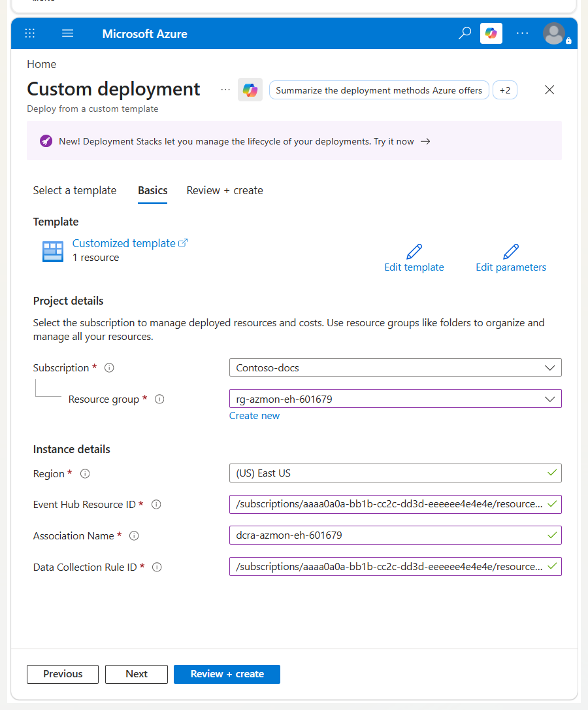The width and height of the screenshot is (588, 710).
Task: Close the Custom deployment blade
Action: coord(549,90)
